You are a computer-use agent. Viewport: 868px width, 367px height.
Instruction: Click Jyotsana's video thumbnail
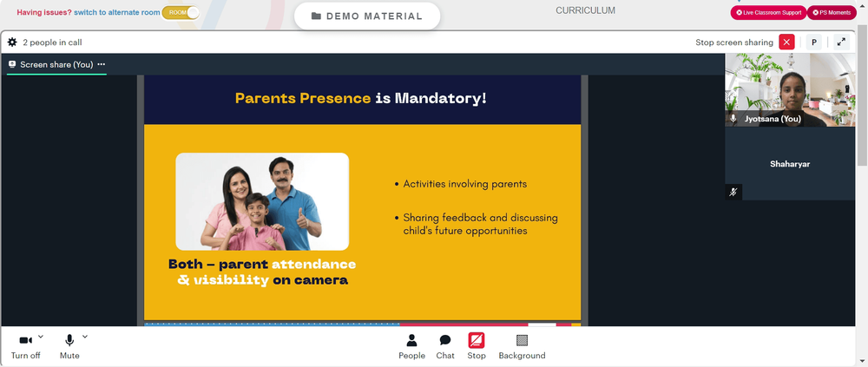(790, 90)
